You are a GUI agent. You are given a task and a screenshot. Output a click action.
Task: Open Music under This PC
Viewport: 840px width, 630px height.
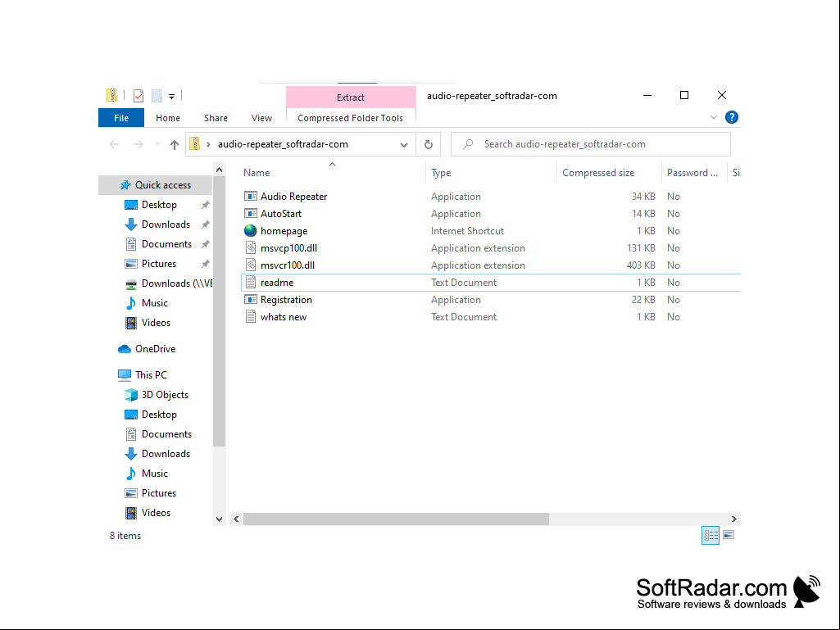154,474
